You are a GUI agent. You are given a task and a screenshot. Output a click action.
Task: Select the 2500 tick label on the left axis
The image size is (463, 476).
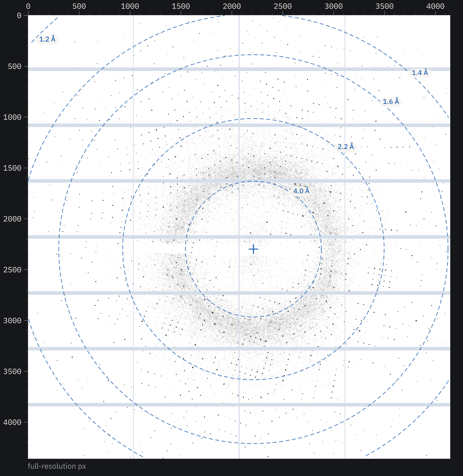click(x=12, y=270)
